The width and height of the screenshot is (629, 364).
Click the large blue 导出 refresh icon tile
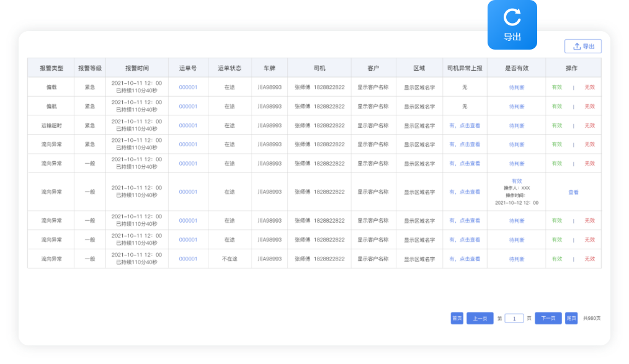click(x=512, y=25)
